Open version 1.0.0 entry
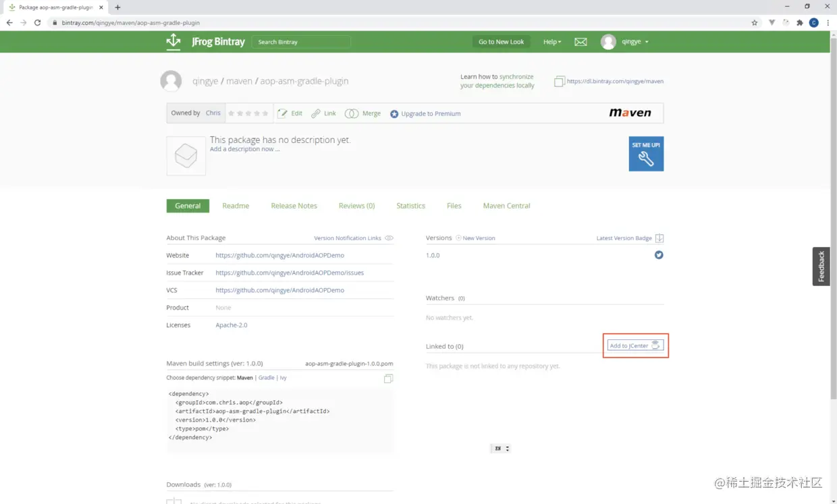Screen dimensions: 837x504 pyautogui.click(x=433, y=256)
